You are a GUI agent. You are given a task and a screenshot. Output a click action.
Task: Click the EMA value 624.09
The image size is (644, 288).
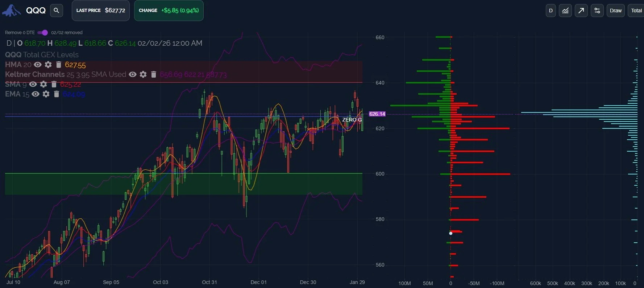point(74,94)
